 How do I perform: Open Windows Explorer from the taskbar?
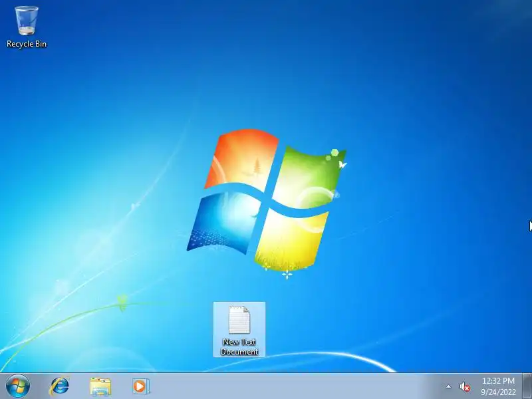click(100, 386)
